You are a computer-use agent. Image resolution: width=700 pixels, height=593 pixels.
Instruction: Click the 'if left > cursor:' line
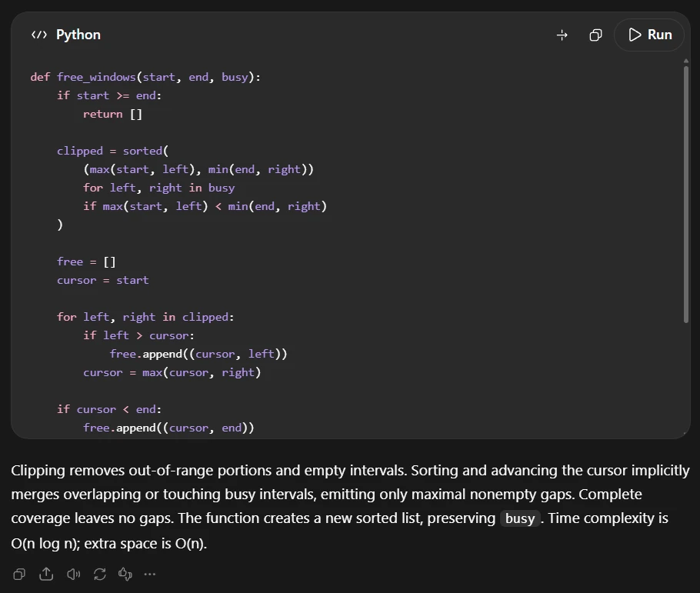pyautogui.click(x=138, y=335)
